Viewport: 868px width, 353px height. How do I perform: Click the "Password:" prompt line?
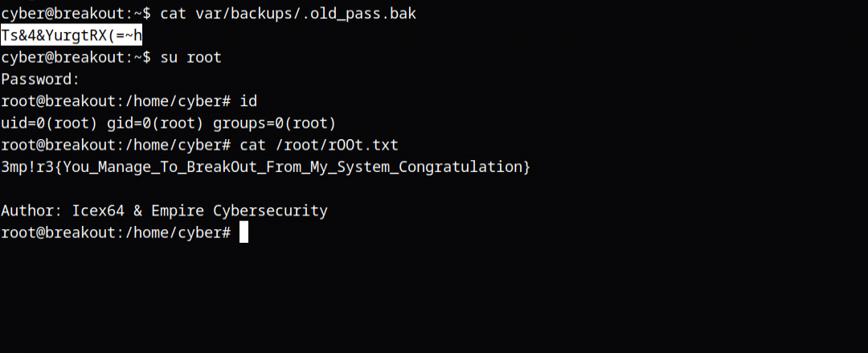tap(40, 79)
